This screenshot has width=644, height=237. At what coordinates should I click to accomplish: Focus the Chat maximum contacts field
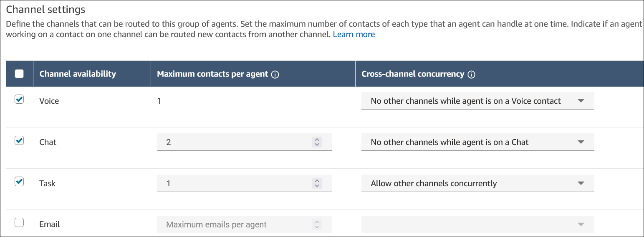234,142
